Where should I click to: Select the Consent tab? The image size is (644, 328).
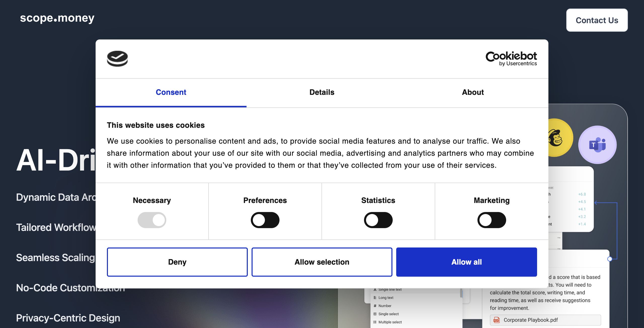click(171, 92)
